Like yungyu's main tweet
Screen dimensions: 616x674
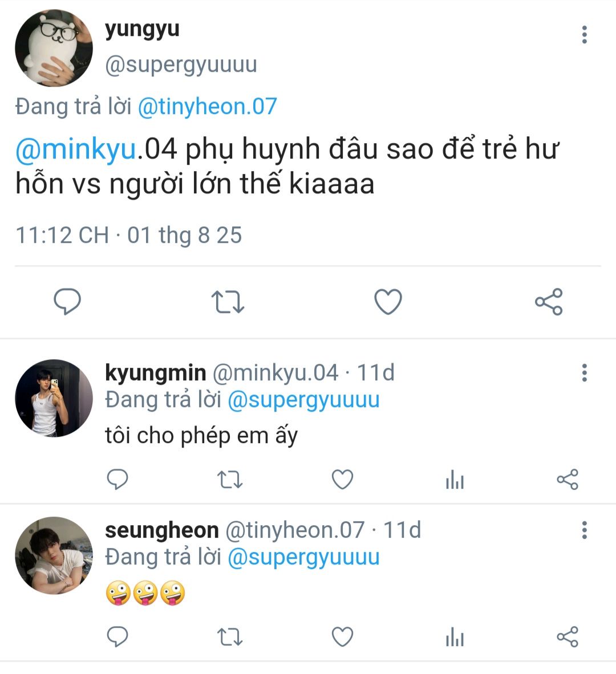point(388,302)
